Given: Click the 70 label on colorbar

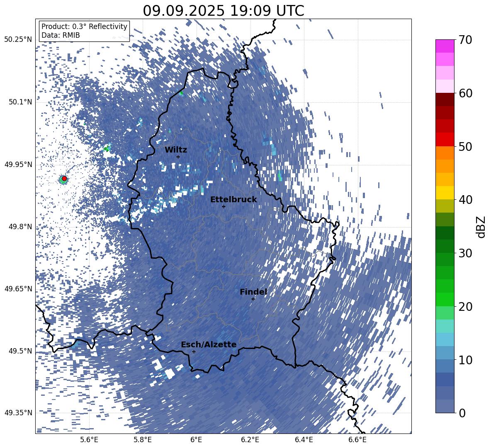Looking at the screenshot, I should (465, 40).
